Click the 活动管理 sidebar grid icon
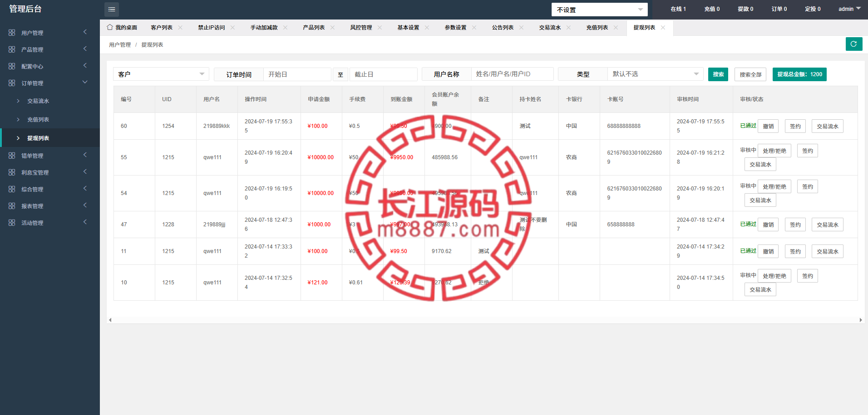This screenshot has width=868, height=415. [x=12, y=223]
